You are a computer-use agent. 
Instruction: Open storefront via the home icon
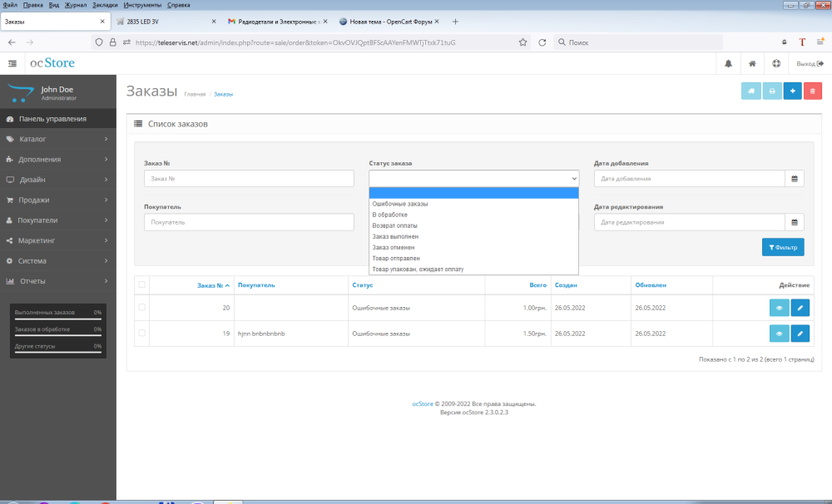click(x=752, y=64)
